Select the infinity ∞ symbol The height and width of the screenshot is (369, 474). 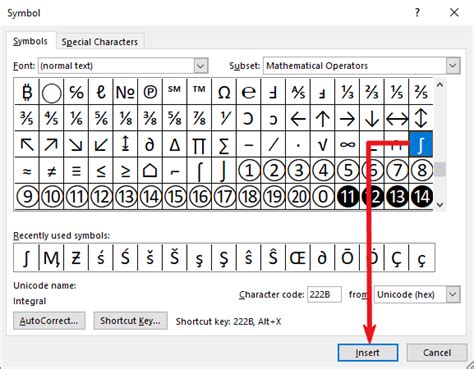[x=347, y=144]
